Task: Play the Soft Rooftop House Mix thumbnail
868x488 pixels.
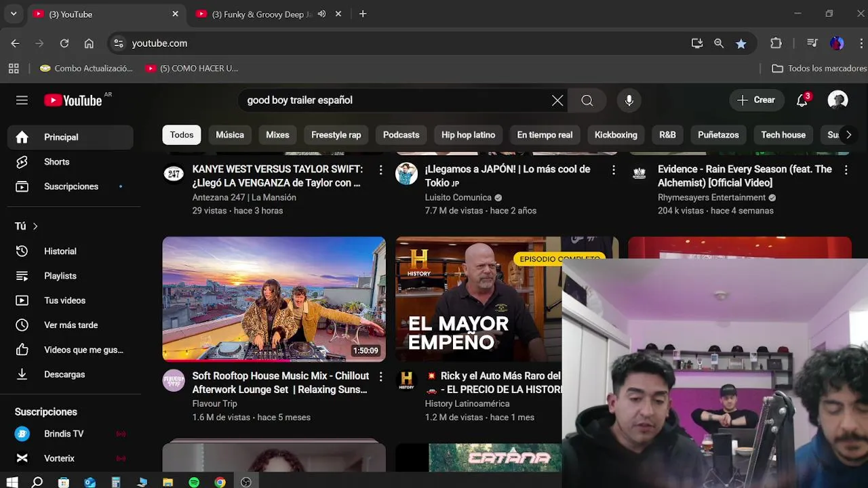Action: [x=274, y=299]
